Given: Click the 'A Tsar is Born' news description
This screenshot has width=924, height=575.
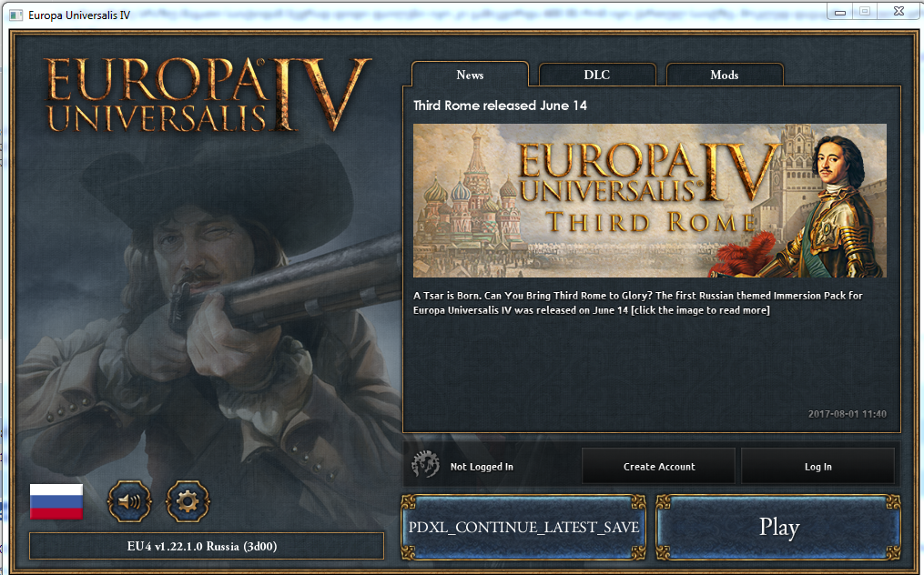Looking at the screenshot, I should coord(637,303).
